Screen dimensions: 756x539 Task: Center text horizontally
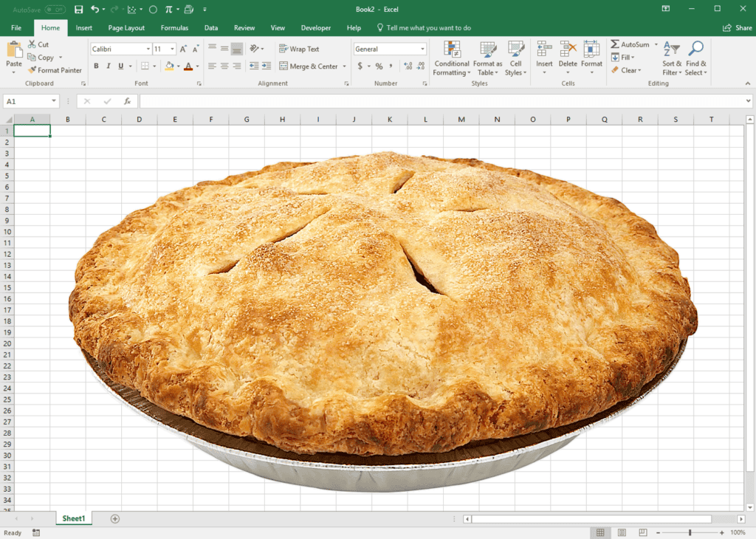(x=224, y=66)
